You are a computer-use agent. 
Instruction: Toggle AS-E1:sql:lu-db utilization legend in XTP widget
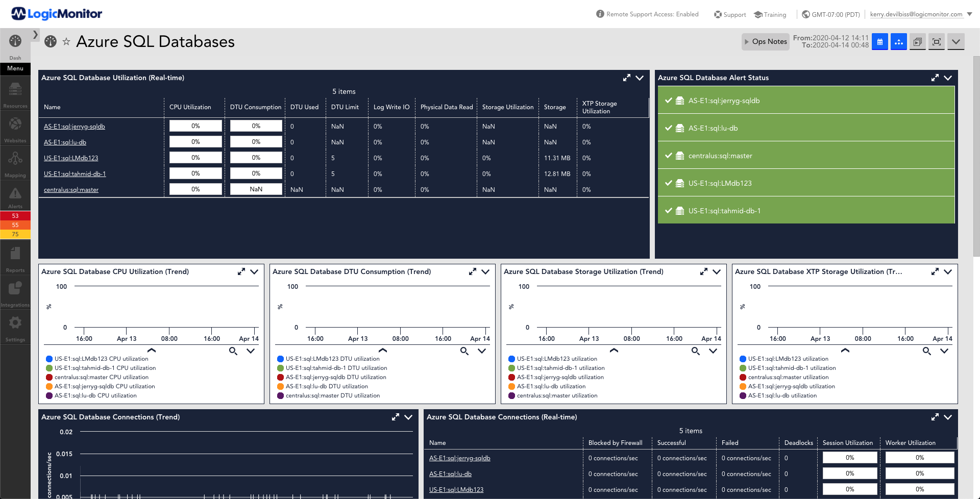[778, 395]
